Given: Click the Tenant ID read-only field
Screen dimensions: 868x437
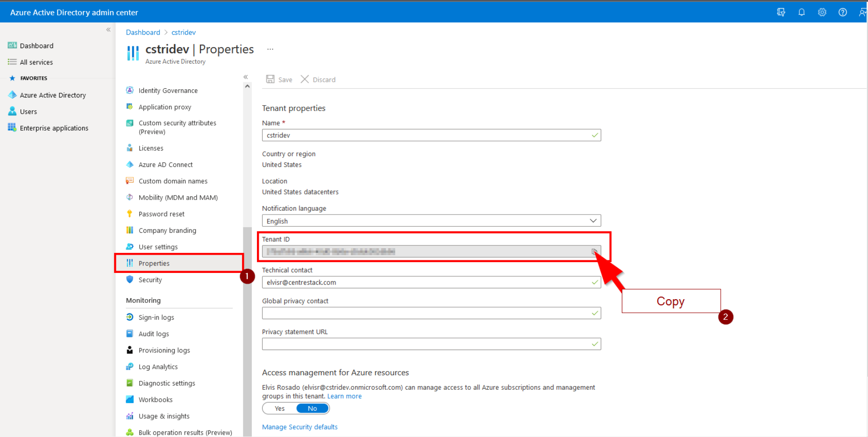Looking at the screenshot, I should 431,251.
